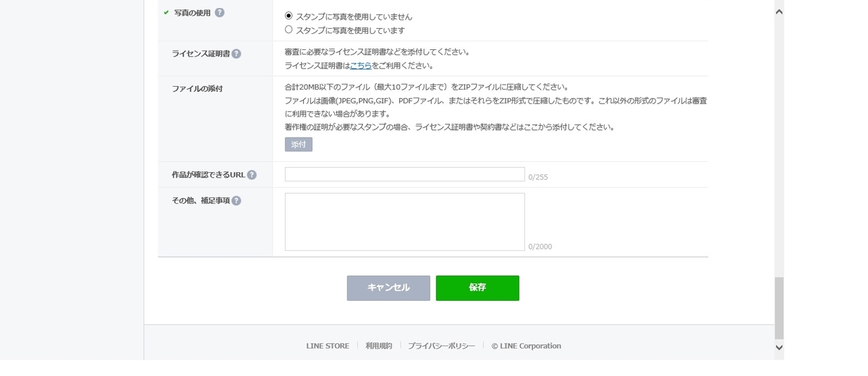Click the キャンセル button

[x=388, y=288]
